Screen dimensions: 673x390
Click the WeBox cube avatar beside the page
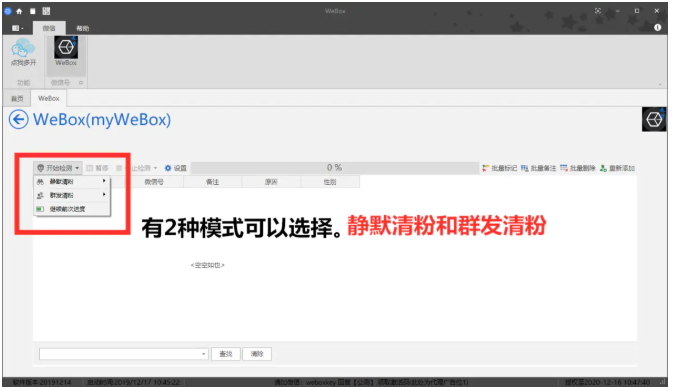pyautogui.click(x=654, y=119)
